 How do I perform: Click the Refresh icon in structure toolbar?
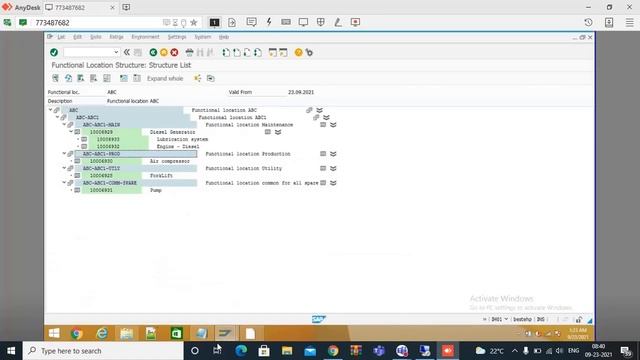tap(68, 78)
